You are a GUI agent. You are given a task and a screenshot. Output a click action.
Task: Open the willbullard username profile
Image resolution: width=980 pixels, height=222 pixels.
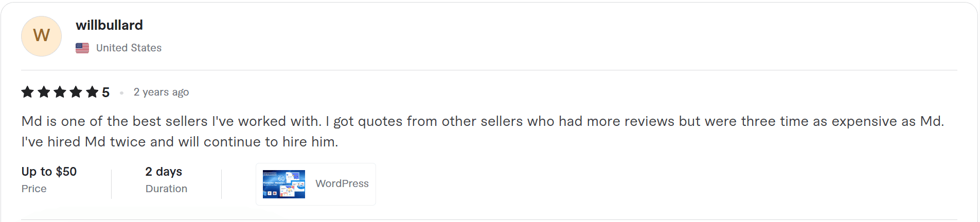click(x=109, y=25)
